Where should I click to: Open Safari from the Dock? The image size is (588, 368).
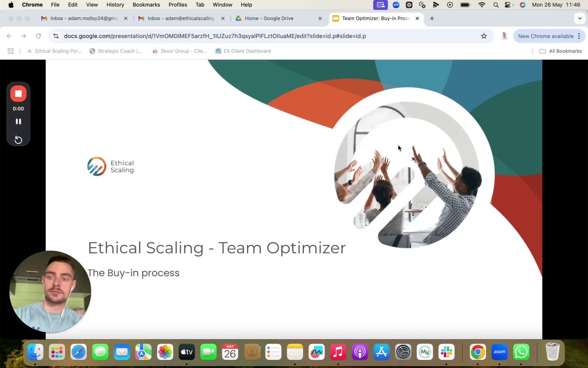click(79, 352)
